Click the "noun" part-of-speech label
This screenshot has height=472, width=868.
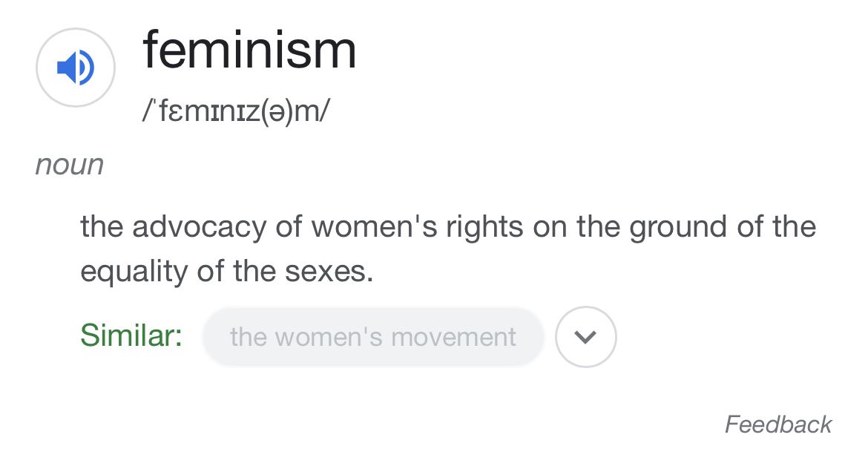pos(70,165)
